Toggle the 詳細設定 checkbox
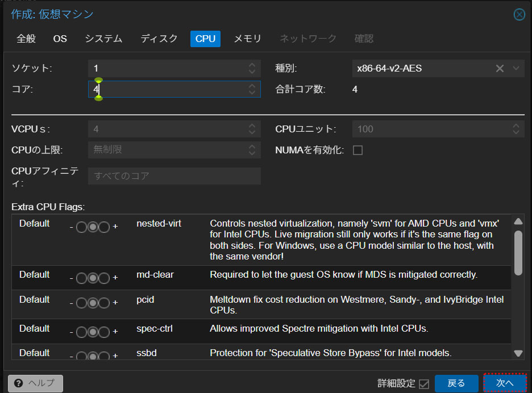 point(423,384)
